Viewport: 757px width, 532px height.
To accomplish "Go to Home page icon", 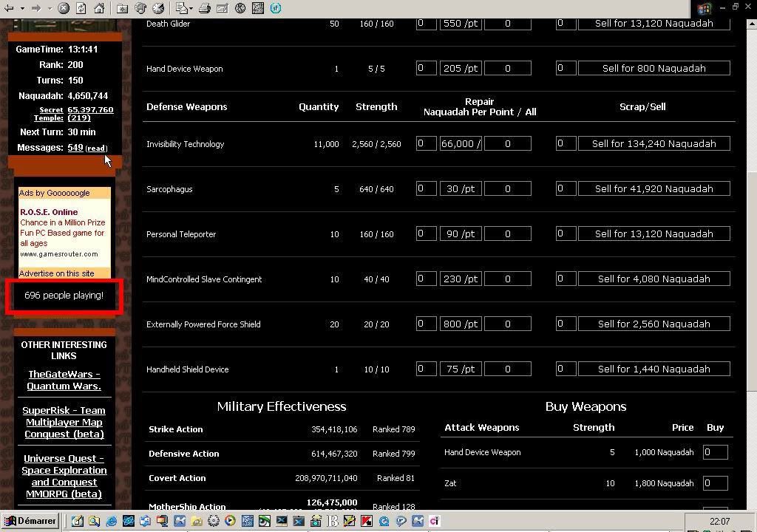I will (99, 8).
